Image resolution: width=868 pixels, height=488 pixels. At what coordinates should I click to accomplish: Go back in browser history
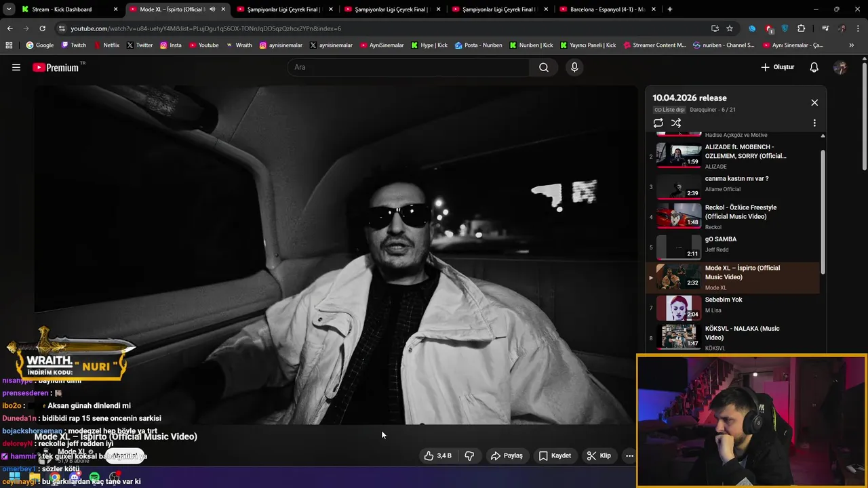[x=9, y=28]
